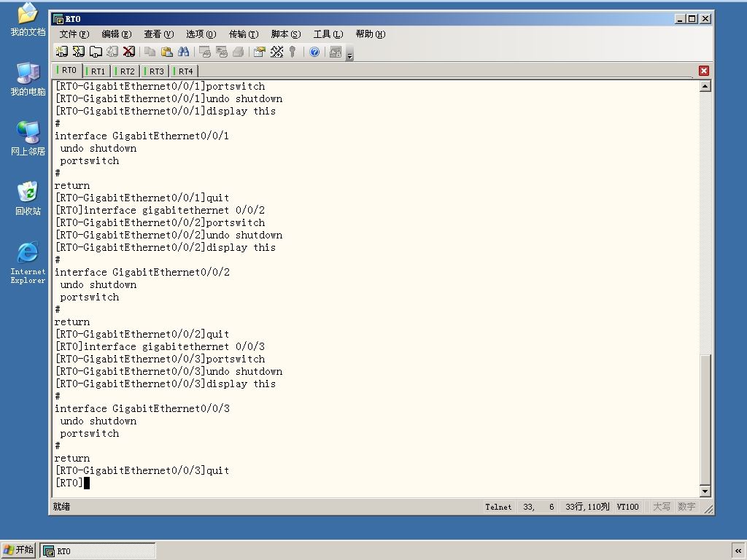Open the 传输(T) menu

pyautogui.click(x=244, y=34)
